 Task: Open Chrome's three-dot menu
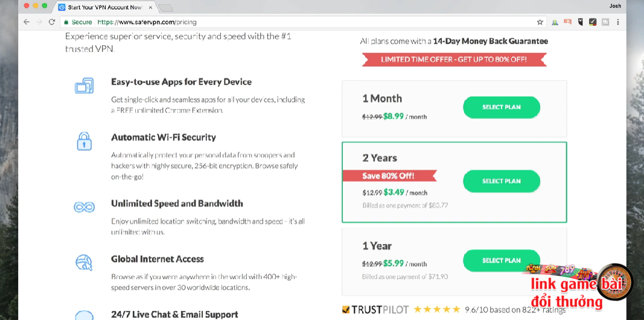[x=618, y=22]
